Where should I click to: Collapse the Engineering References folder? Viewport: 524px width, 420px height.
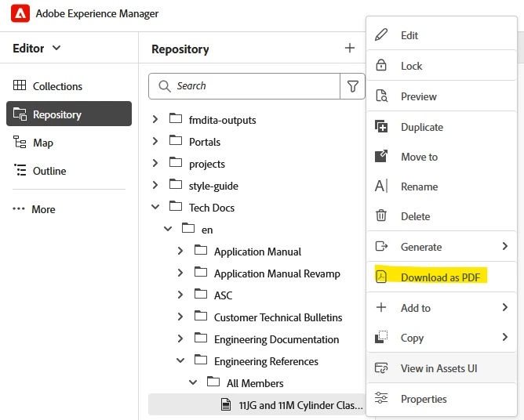180,361
